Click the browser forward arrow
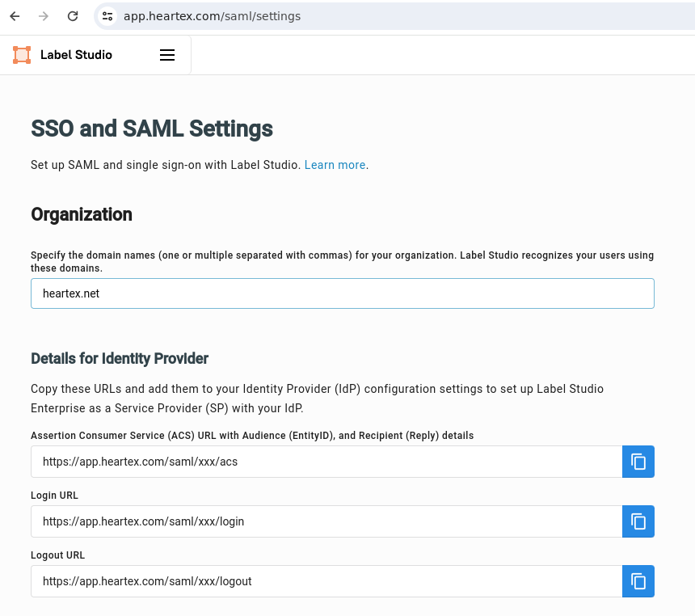 (44, 16)
